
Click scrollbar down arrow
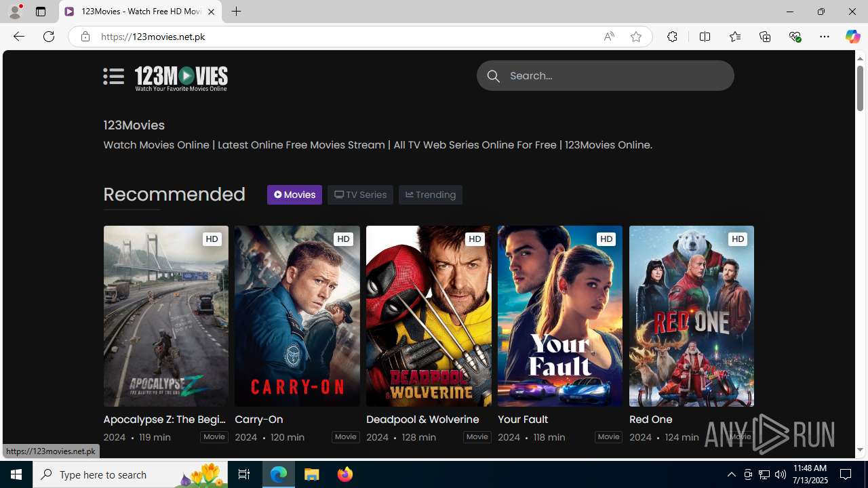(860, 449)
